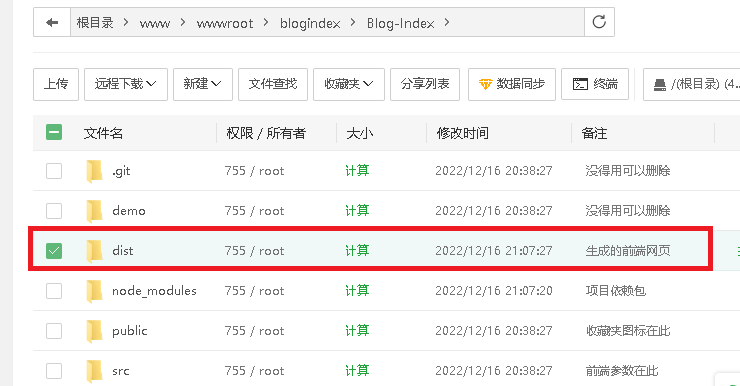
Task: Calculate size of src via 计算
Action: [x=357, y=371]
